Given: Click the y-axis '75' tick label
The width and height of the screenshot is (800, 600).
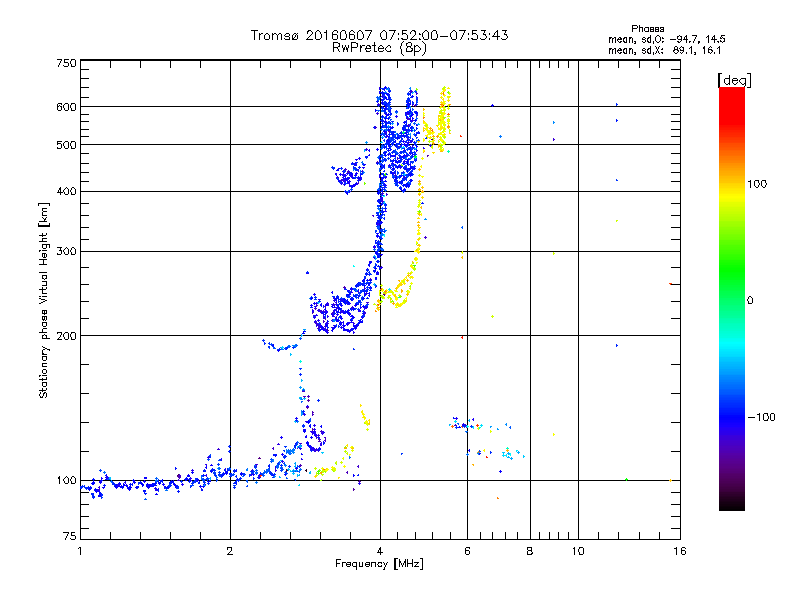Looking at the screenshot, I should click(70, 536).
